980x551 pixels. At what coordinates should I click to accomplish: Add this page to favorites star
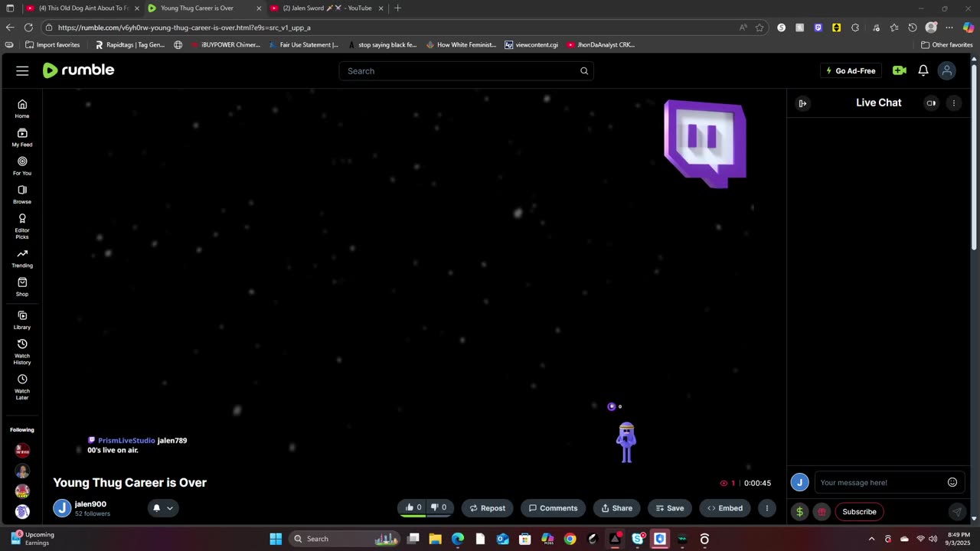[759, 28]
